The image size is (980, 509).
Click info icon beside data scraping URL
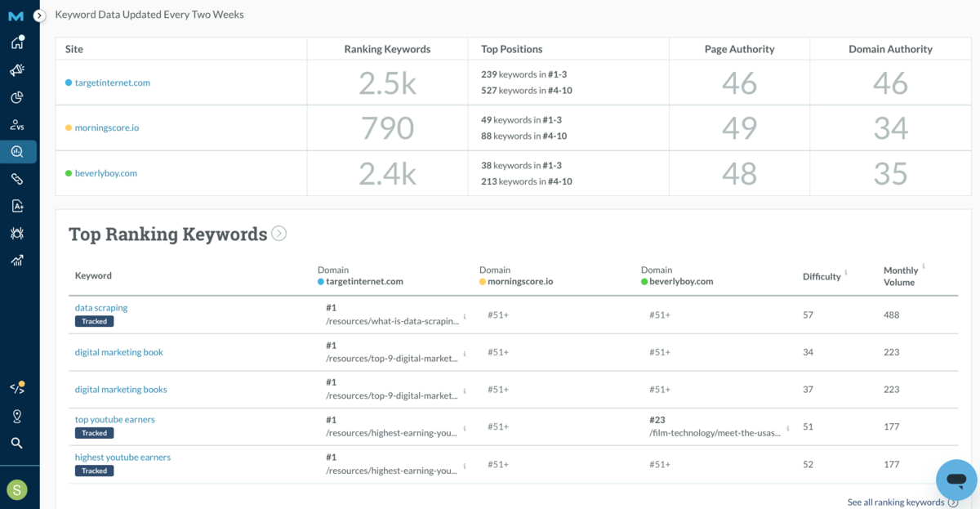[x=465, y=316]
